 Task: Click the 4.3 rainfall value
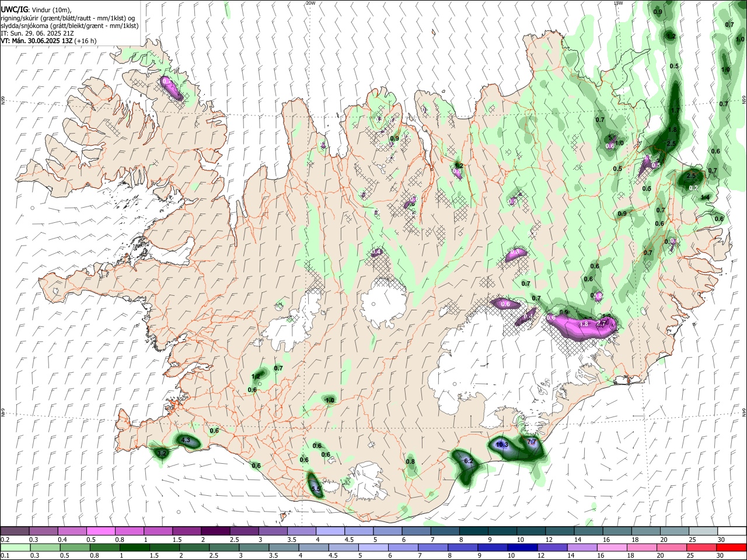[186, 440]
